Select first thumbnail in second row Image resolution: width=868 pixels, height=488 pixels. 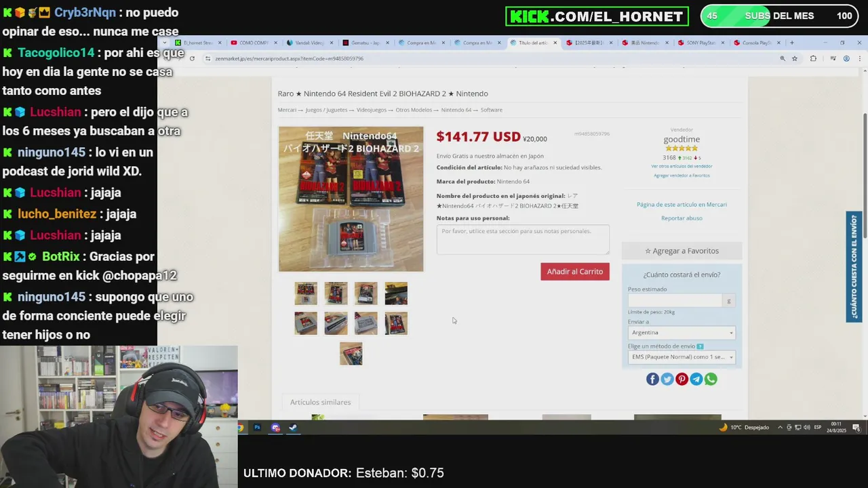click(306, 323)
